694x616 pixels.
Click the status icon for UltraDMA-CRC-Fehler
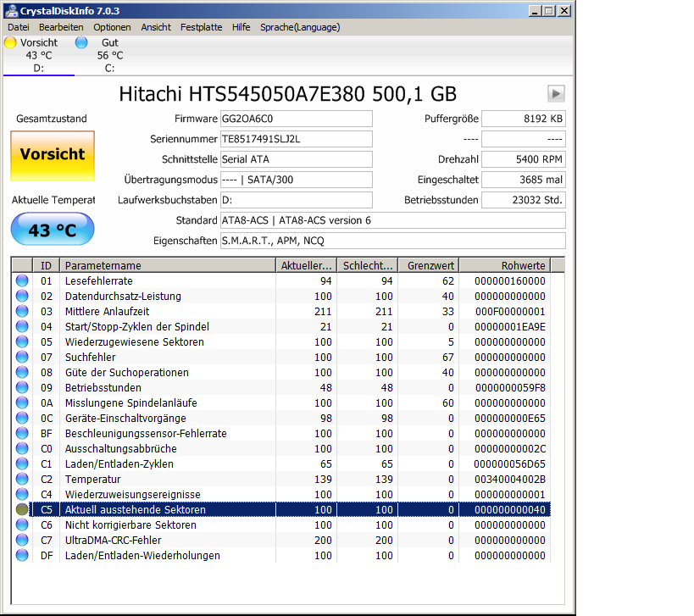tap(22, 541)
